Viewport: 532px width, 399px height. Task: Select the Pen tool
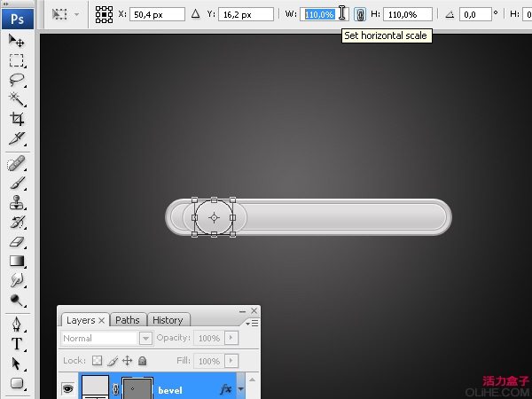click(16, 325)
